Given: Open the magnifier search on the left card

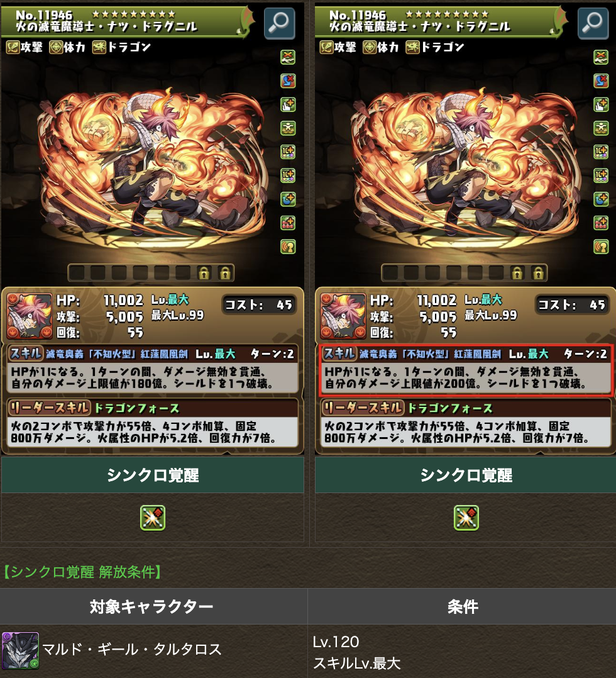Looking at the screenshot, I should 279,23.
